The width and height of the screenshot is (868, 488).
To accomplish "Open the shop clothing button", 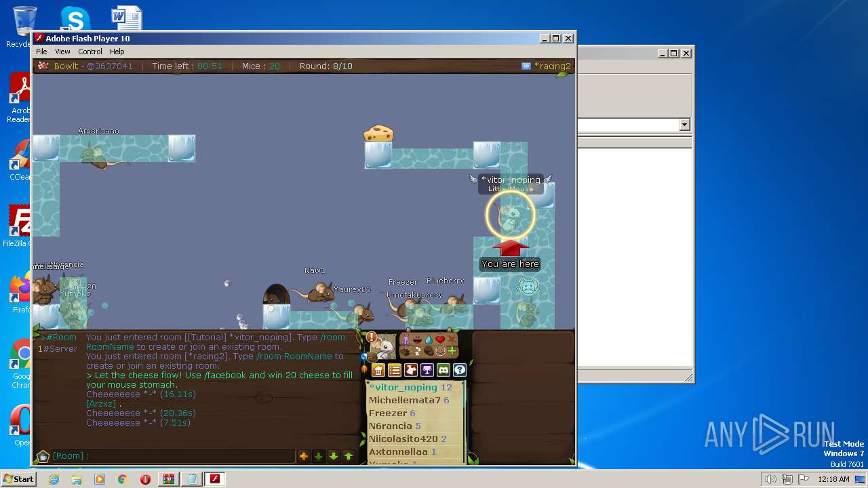I will [x=411, y=370].
